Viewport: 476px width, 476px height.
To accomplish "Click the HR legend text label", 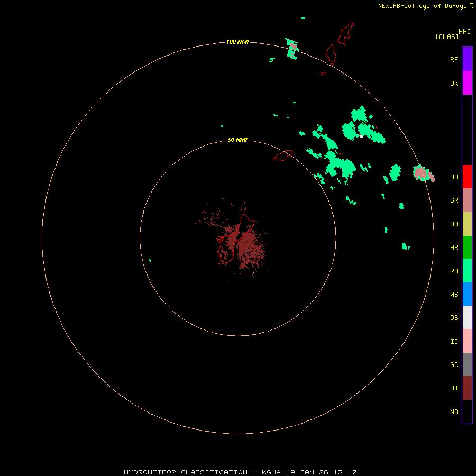I will [454, 248].
